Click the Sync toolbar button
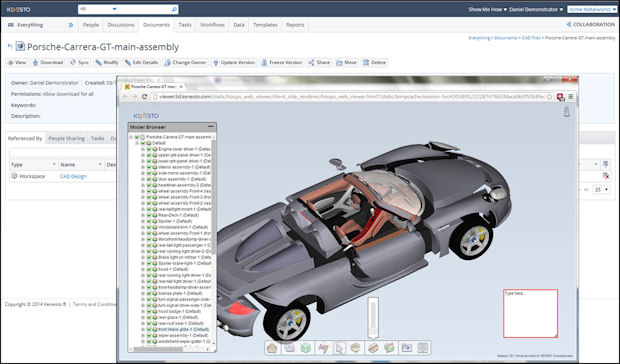Screen dimensions: 620x364 click(79, 62)
